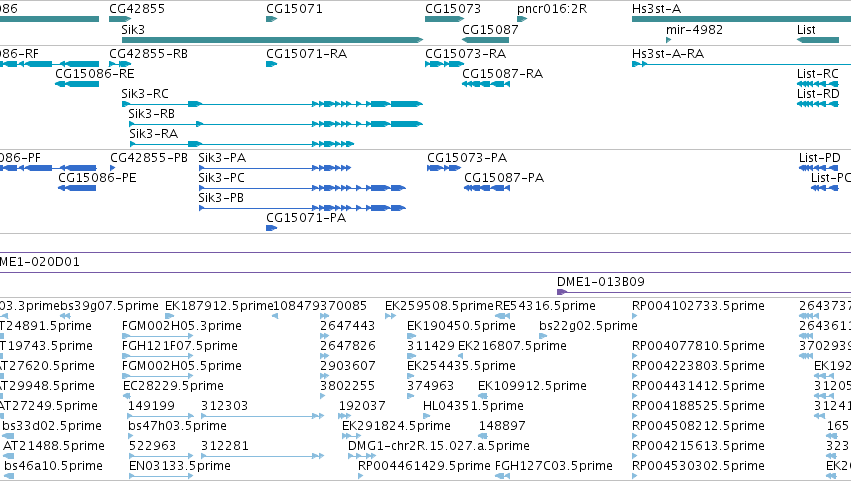Select the CG42855-PB protein label
851x481 pixels.
[x=149, y=158]
